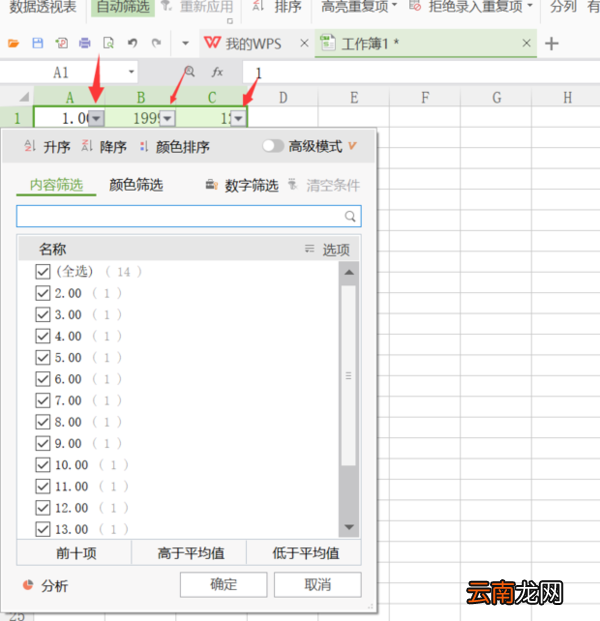
Task: Click the select-all corner triangle
Action: (24, 97)
